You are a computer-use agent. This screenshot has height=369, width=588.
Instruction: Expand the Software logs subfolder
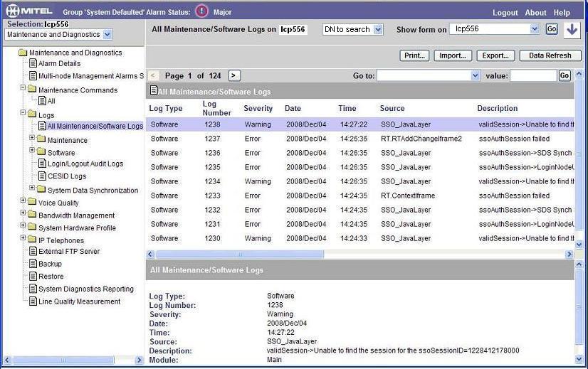tap(32, 150)
